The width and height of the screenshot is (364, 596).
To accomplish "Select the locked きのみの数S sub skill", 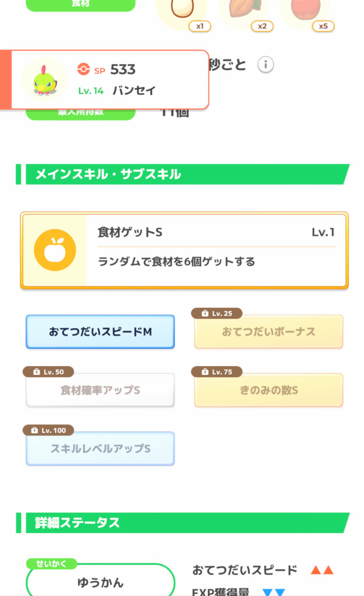I will coord(269,391).
